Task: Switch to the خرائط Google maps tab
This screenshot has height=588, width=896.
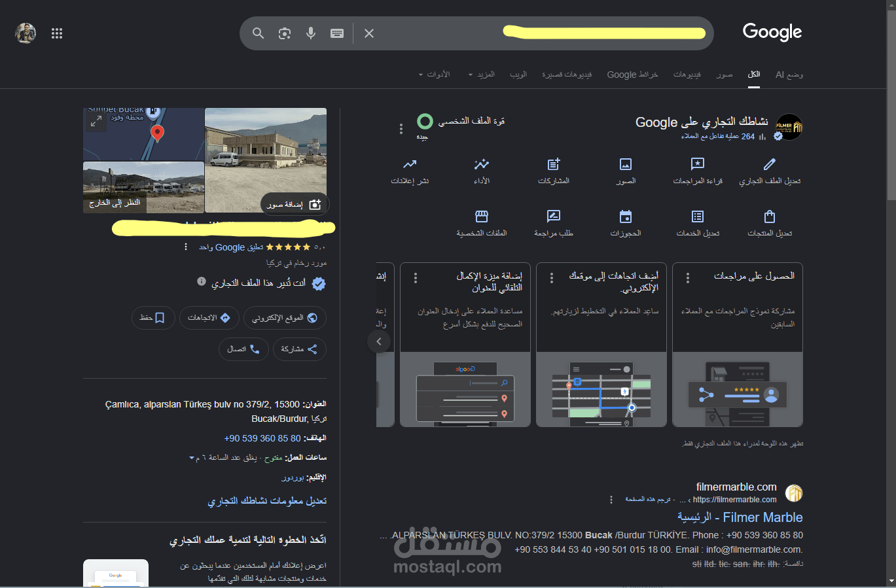Action: pyautogui.click(x=632, y=75)
